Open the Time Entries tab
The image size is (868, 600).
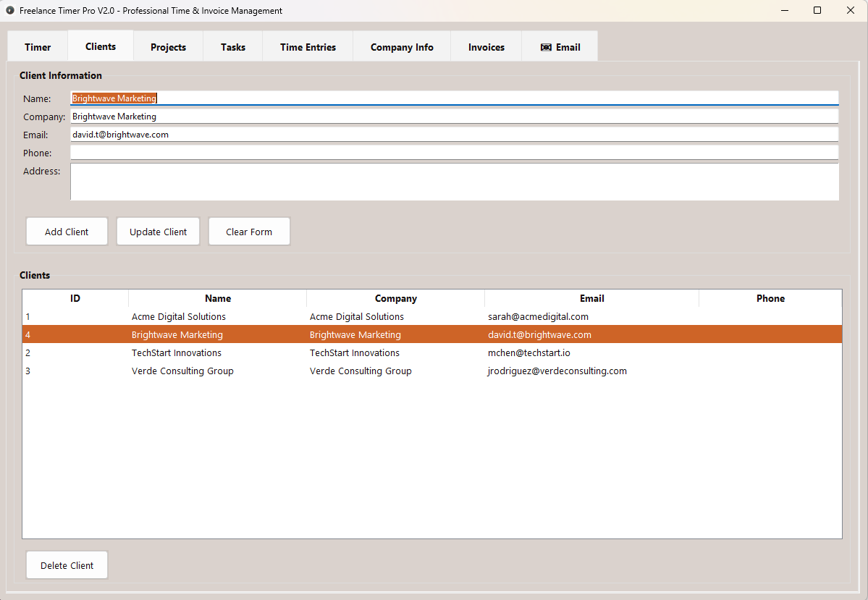[307, 46]
